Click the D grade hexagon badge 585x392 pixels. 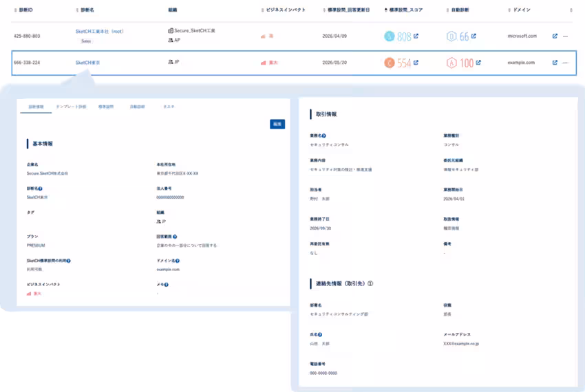click(451, 36)
